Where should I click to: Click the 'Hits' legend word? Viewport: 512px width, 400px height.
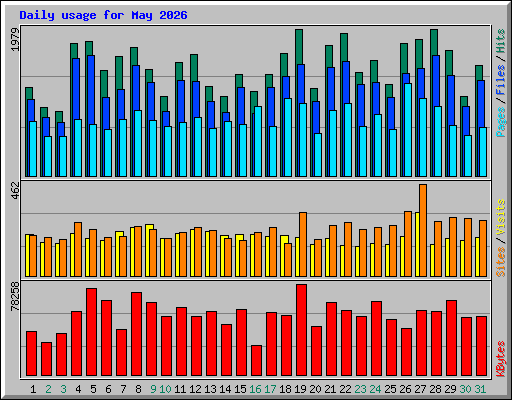click(x=501, y=41)
